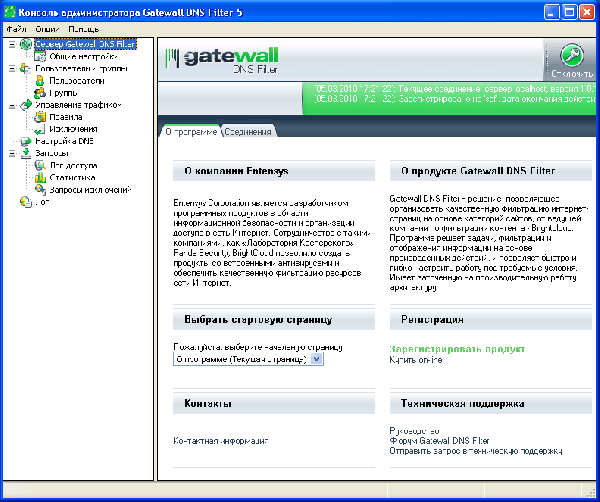The width and height of the screenshot is (600, 502).
Task: Click the О компании Entensys header
Action: tap(274, 171)
